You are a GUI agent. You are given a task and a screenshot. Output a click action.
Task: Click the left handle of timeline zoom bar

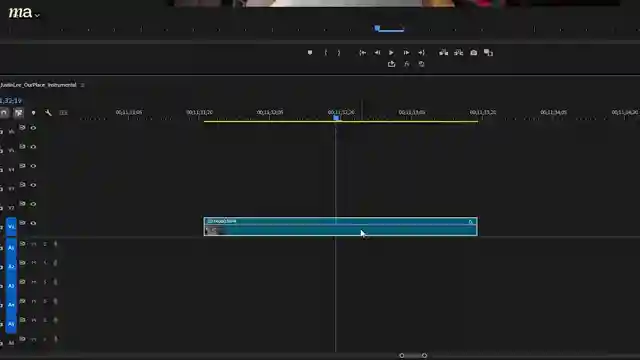(x=402, y=356)
